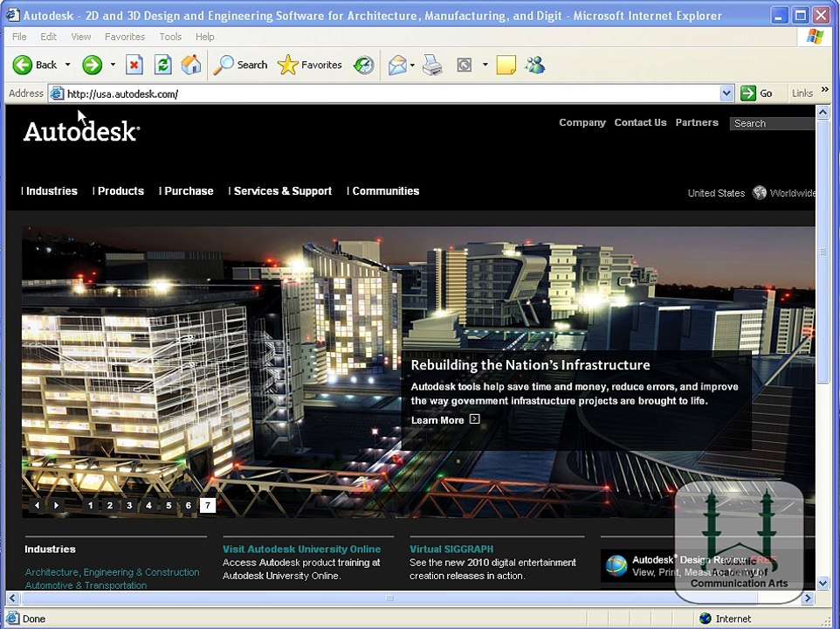Open the Forward history dropdown arrow

[x=113, y=65]
